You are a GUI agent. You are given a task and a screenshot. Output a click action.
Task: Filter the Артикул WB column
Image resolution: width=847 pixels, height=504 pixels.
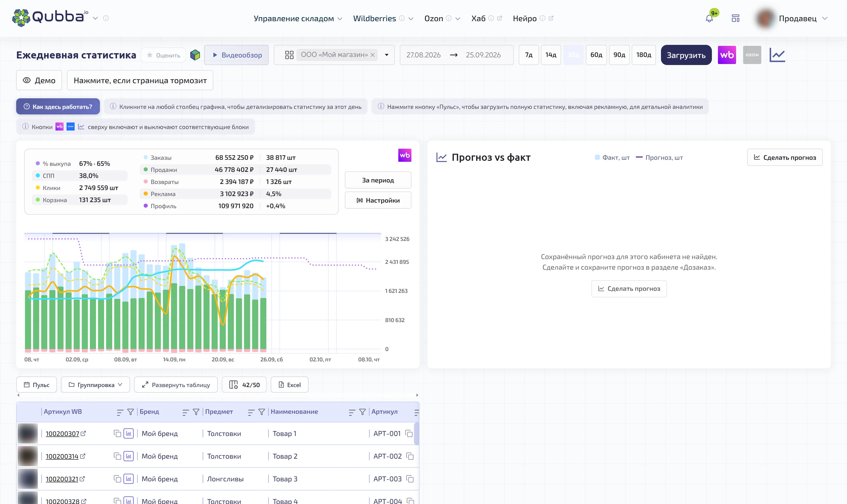point(131,412)
